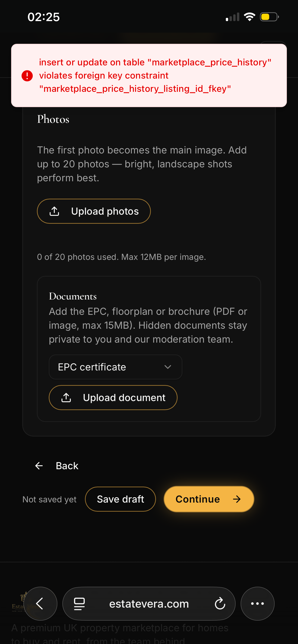Expand the EPC certificate dropdown
The height and width of the screenshot is (644, 298).
115,367
